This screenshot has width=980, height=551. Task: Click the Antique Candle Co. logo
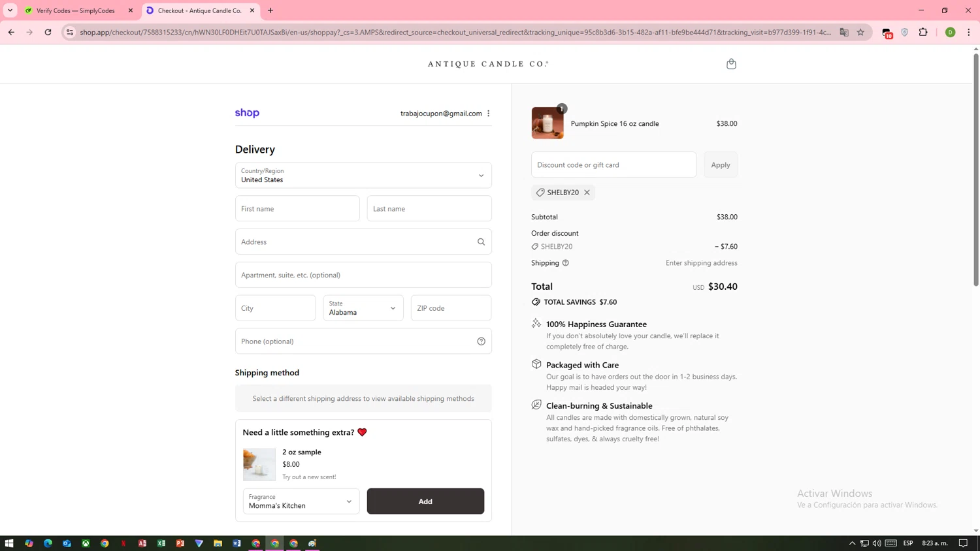coord(488,64)
